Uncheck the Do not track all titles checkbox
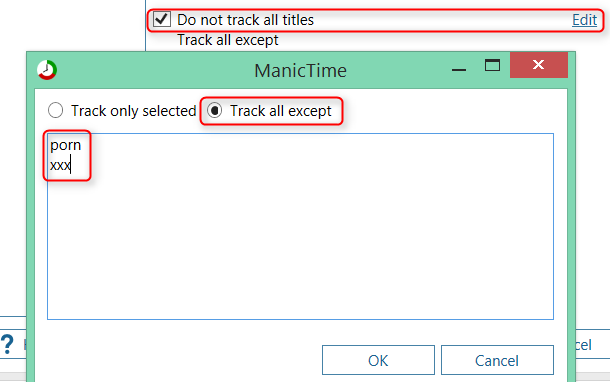This screenshot has height=382, width=610. (x=162, y=19)
